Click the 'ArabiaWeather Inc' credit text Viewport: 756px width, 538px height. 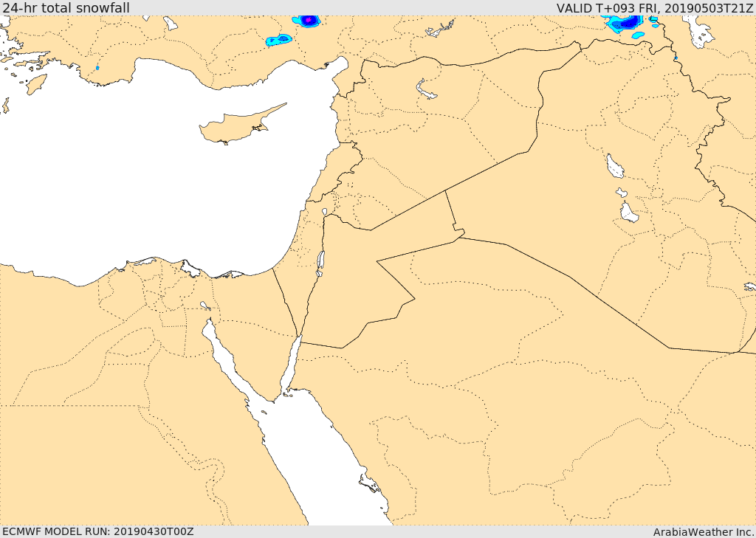click(x=703, y=532)
